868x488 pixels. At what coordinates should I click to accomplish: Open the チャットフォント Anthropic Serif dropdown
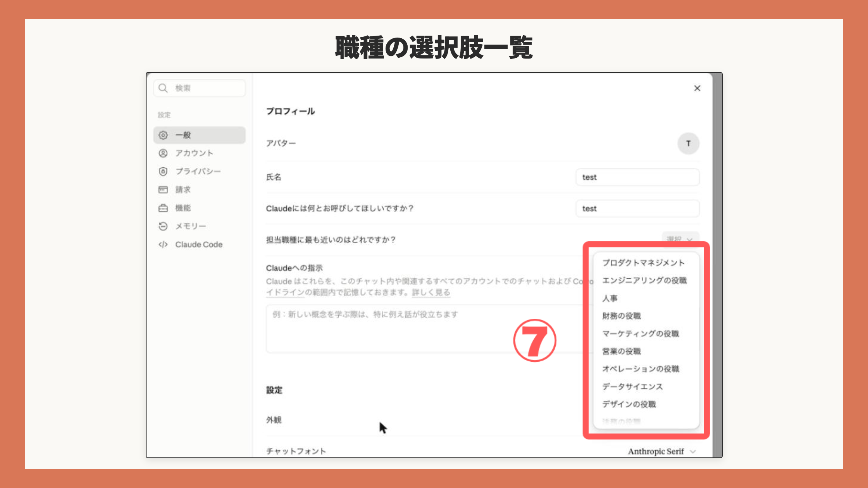662,452
